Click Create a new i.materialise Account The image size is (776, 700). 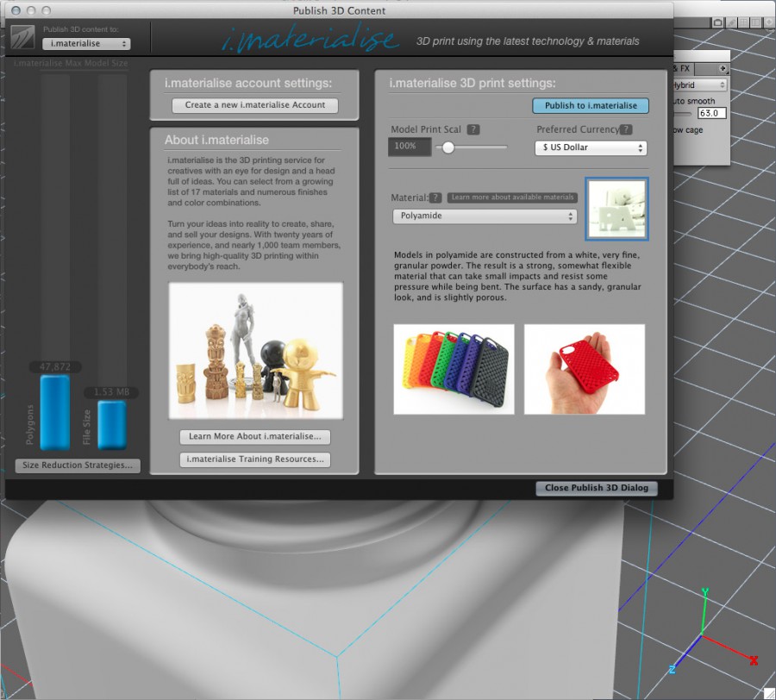click(253, 104)
